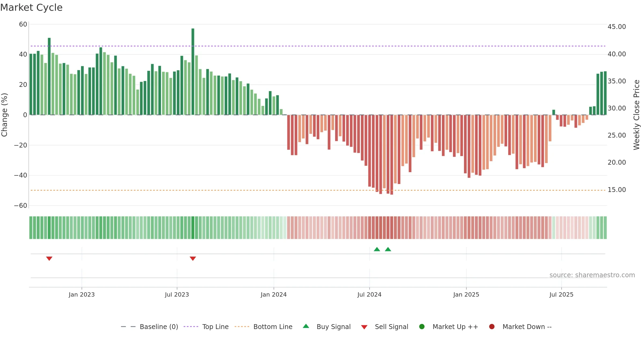644x362 pixels.
Task: Click the 30.00 right axis tick label
Action: pos(617,108)
